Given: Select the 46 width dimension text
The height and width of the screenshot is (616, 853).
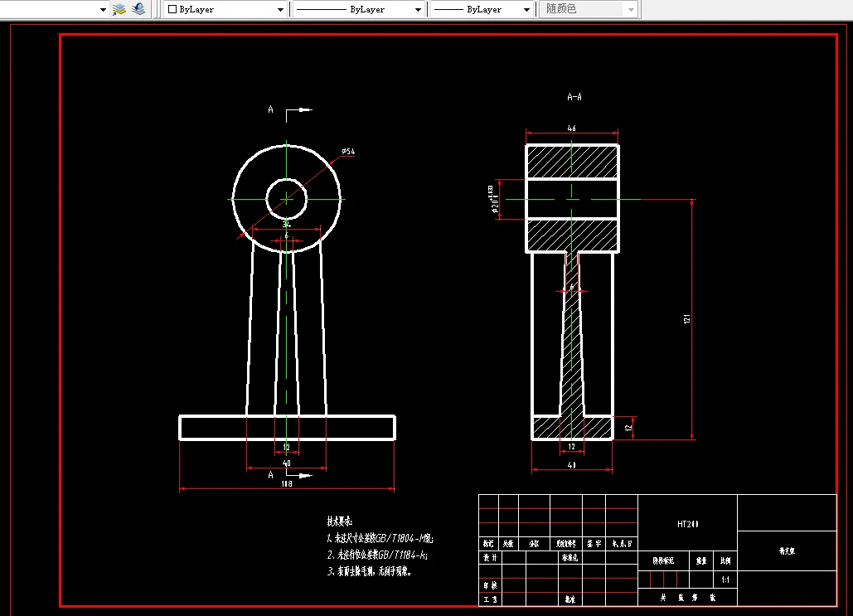Looking at the screenshot, I should click(x=571, y=129).
